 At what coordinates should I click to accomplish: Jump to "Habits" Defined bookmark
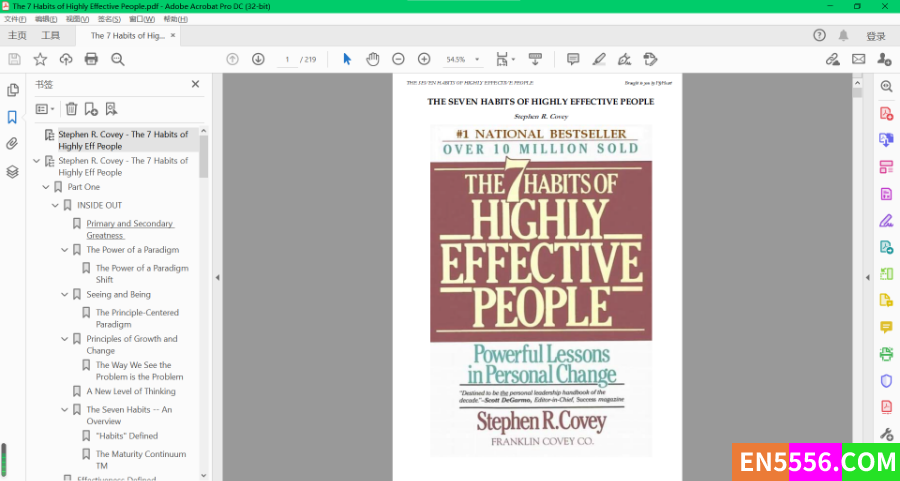tap(127, 436)
